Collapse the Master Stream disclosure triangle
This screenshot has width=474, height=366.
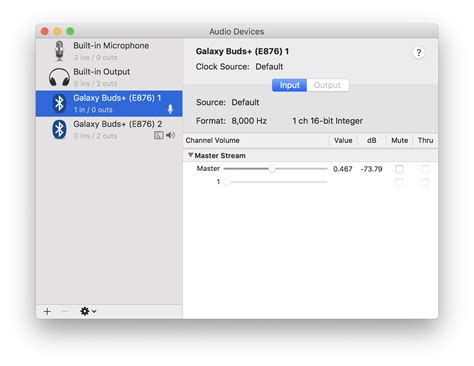(x=191, y=155)
